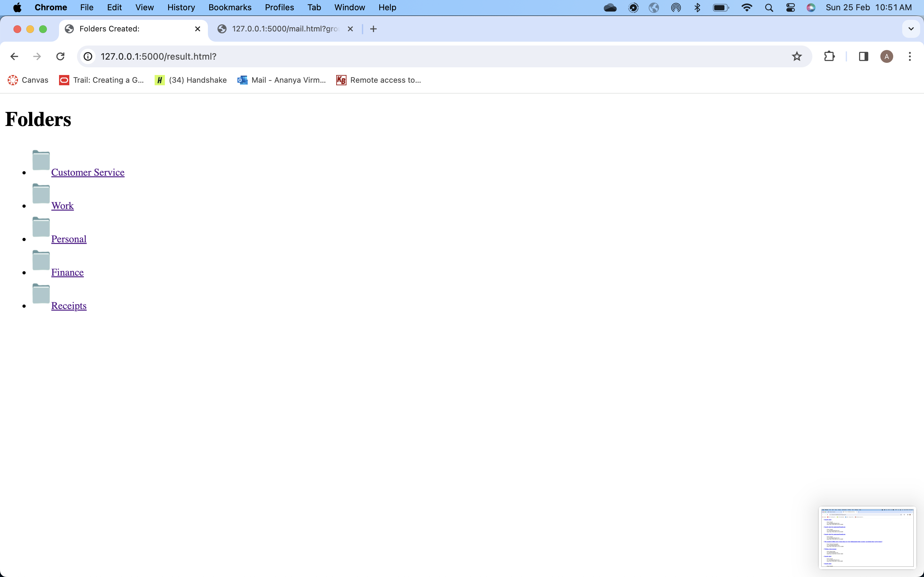Open the Extensions puzzle icon
This screenshot has width=924, height=577.
[829, 56]
